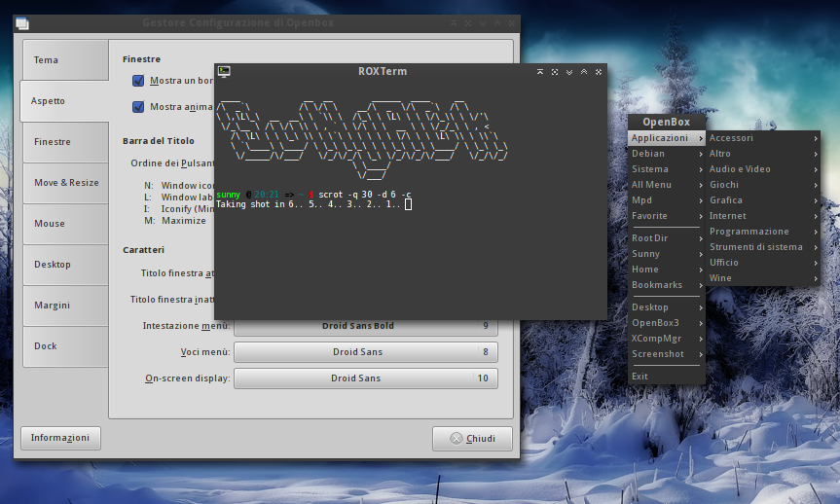840x504 pixels.
Task: Expand the Mpd submenu arrow
Action: (x=701, y=200)
